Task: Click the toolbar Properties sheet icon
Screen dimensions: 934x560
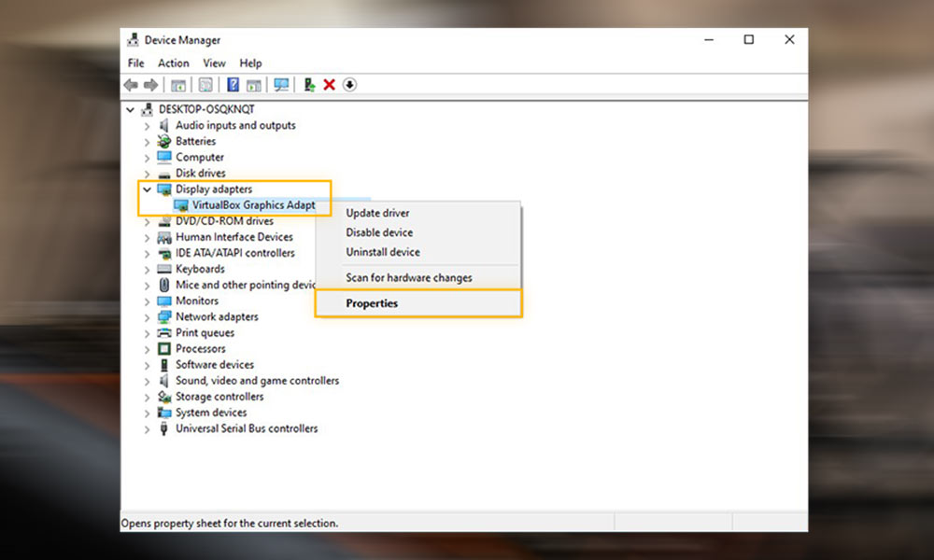Action: (205, 85)
